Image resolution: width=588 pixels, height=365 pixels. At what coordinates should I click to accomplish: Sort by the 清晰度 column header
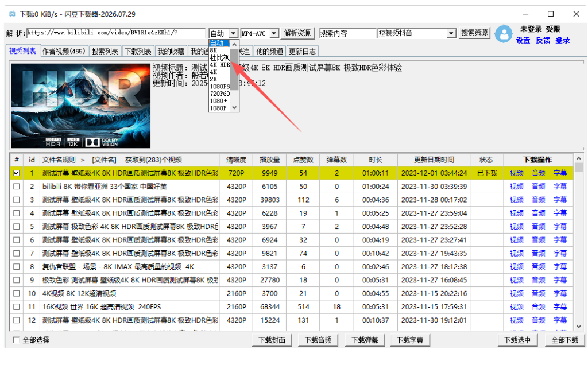pyautogui.click(x=236, y=160)
